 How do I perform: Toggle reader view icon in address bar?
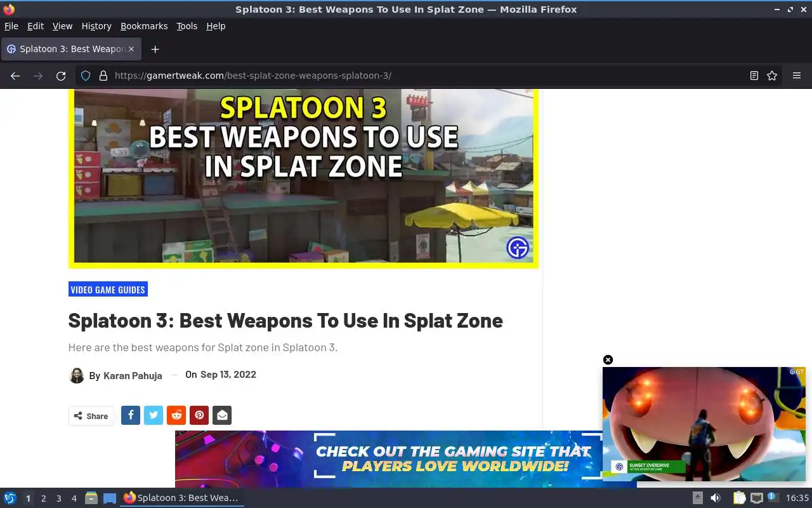coord(754,76)
